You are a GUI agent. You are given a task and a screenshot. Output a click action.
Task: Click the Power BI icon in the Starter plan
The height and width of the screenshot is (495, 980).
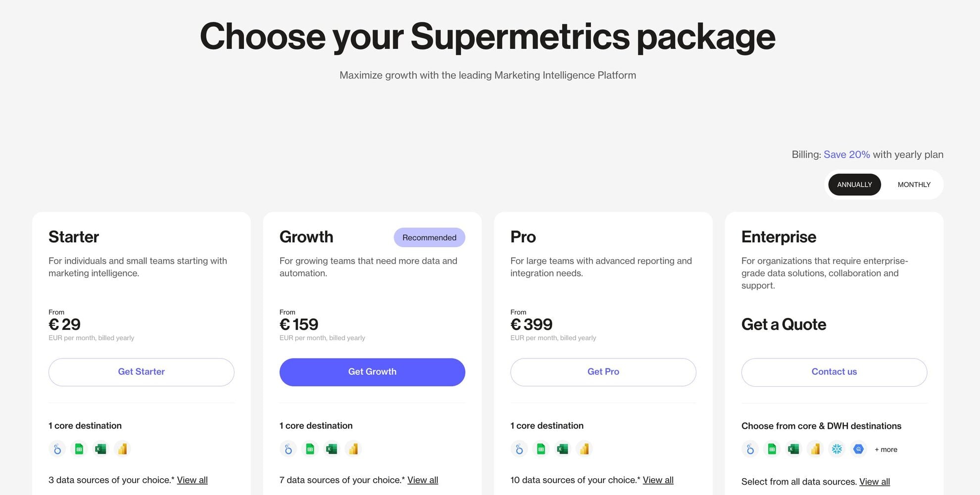(x=122, y=449)
